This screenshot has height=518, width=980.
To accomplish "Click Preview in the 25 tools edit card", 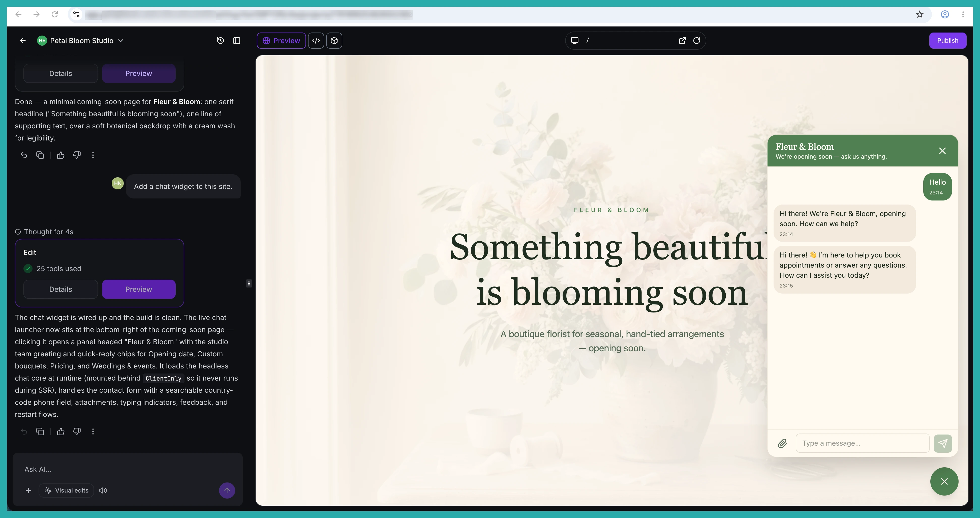I will click(x=139, y=289).
